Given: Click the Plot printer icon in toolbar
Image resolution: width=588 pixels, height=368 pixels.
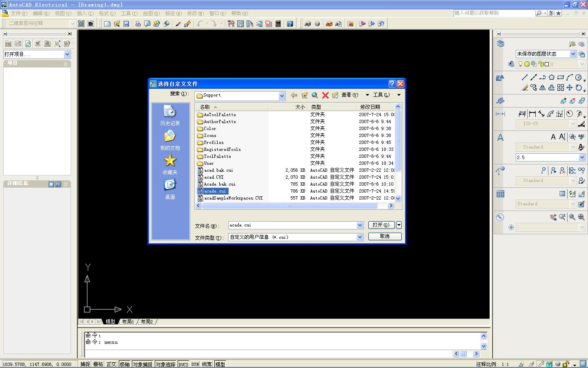Looking at the screenshot, I should 138,24.
